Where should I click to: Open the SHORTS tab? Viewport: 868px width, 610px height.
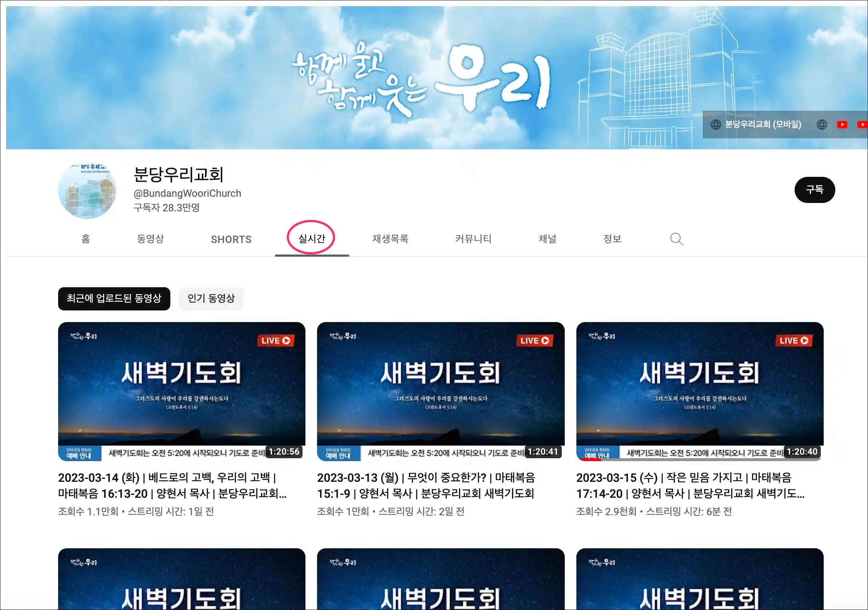[231, 239]
